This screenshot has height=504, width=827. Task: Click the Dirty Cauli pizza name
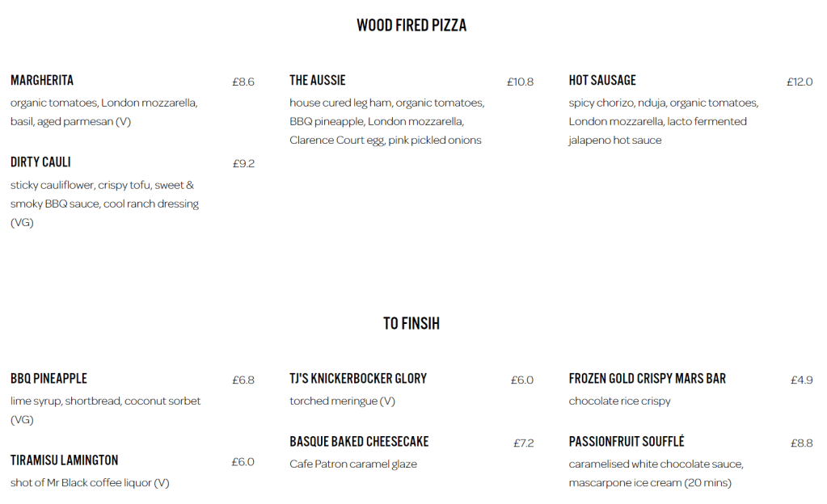(40, 162)
